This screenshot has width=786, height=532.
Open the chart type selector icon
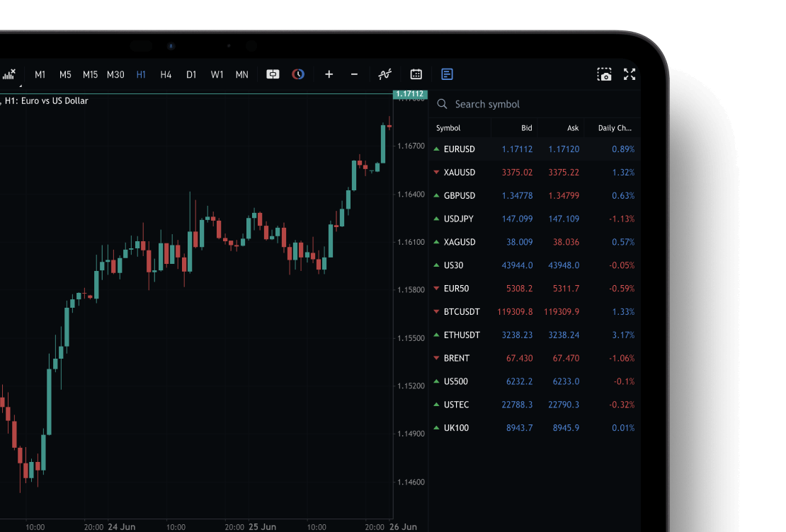pyautogui.click(x=9, y=74)
